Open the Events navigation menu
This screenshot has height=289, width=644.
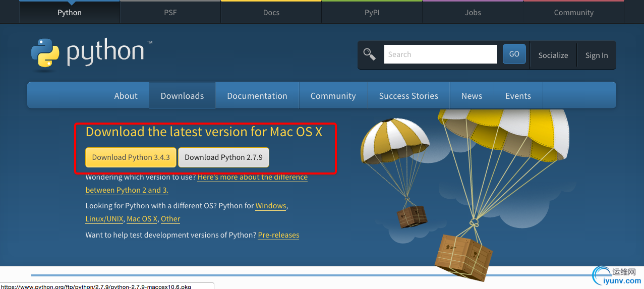pos(518,96)
